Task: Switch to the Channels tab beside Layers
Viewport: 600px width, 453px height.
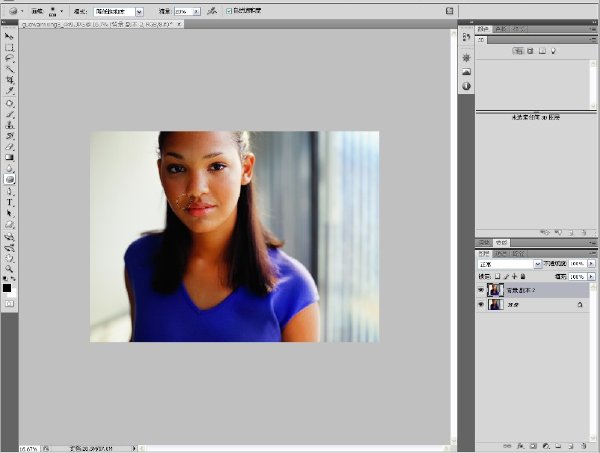Action: 501,254
